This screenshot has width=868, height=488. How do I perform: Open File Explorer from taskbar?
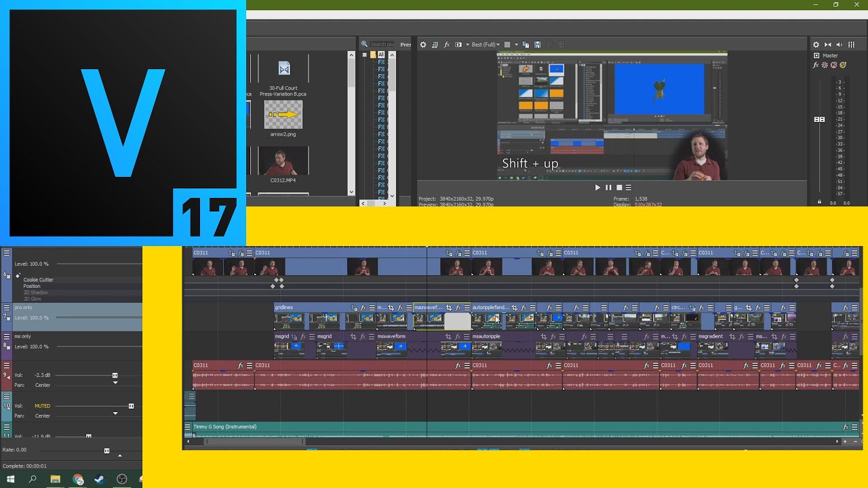(55, 479)
